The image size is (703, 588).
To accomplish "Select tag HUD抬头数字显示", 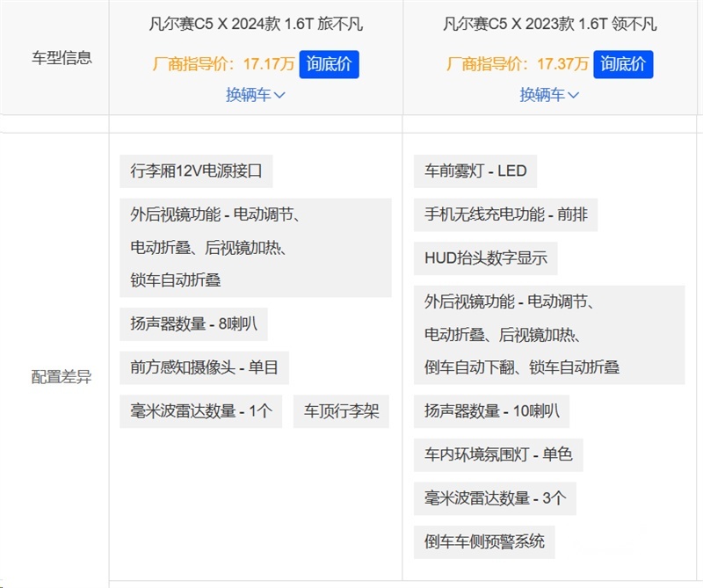I will coord(486,258).
